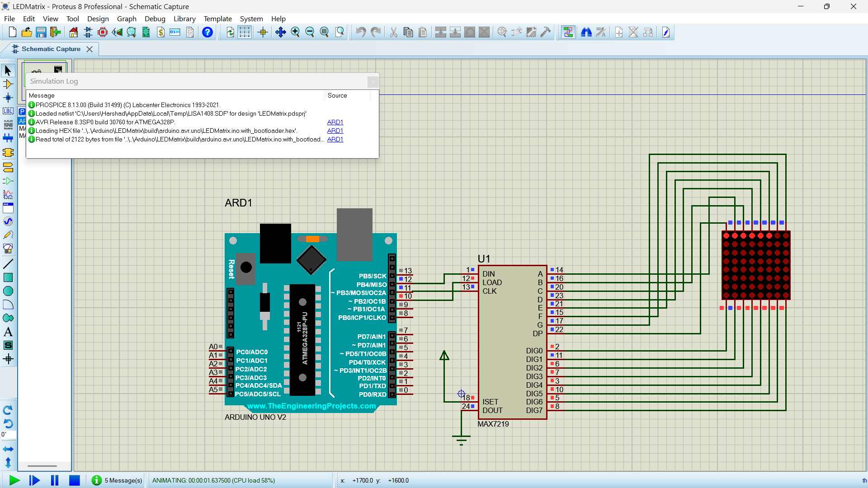Select the Junction dot mode tool
Viewport: 868px width, 488px height.
(x=8, y=98)
